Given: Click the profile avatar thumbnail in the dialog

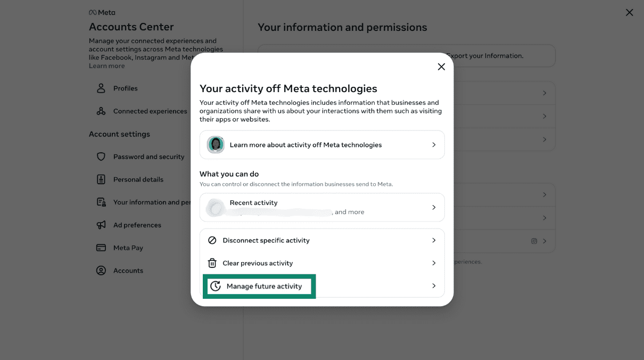Looking at the screenshot, I should click(215, 144).
